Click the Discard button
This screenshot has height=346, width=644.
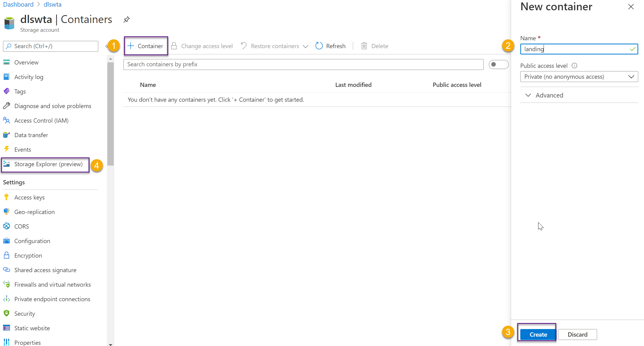click(577, 334)
